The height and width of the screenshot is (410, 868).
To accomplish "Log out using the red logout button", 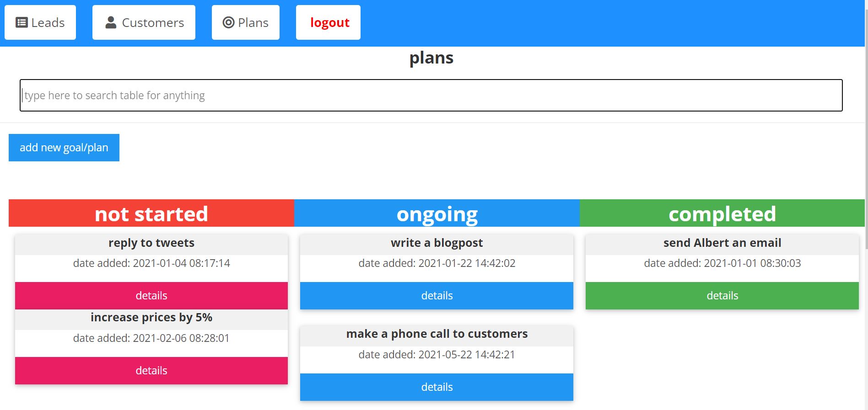I will click(328, 22).
